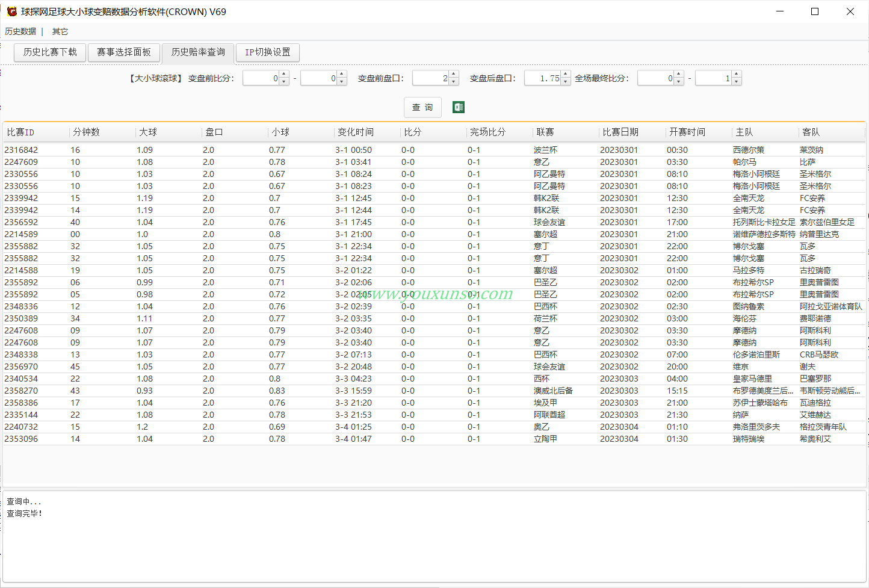The height and width of the screenshot is (588, 869).
Task: Increase 变盘前盘口 value
Action: click(x=454, y=75)
